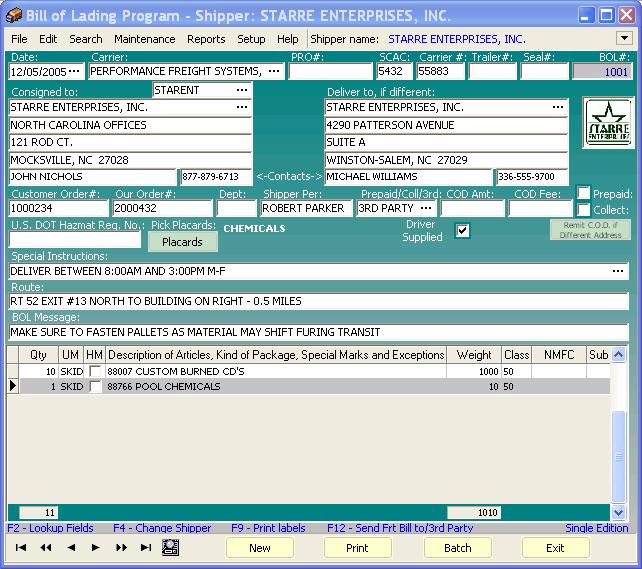Viewport: 642px width, 569px height.
Task: Toggle the Collect checkbox
Action: tap(583, 210)
